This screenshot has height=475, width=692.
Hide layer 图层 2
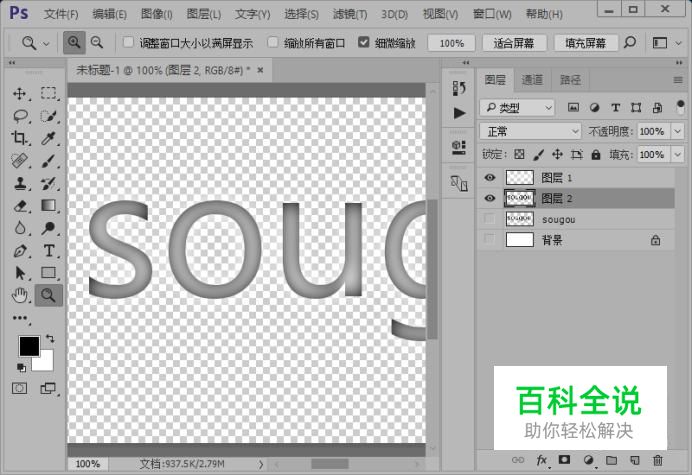pos(489,198)
